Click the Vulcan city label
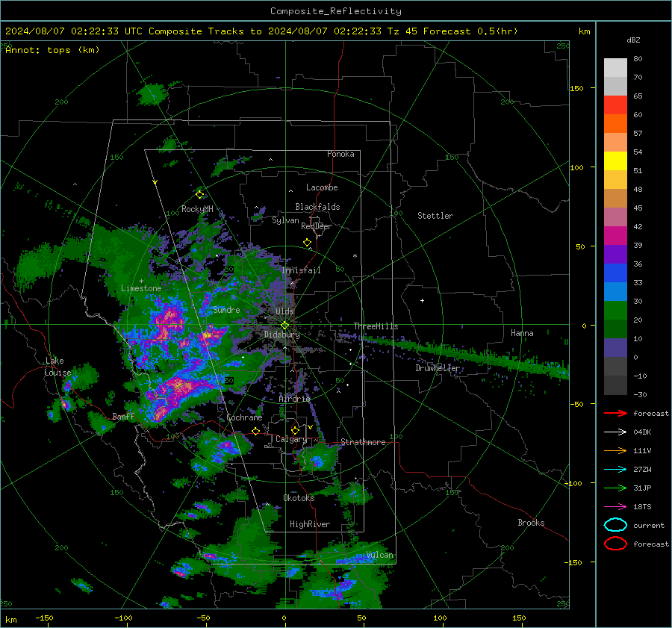 (380, 555)
